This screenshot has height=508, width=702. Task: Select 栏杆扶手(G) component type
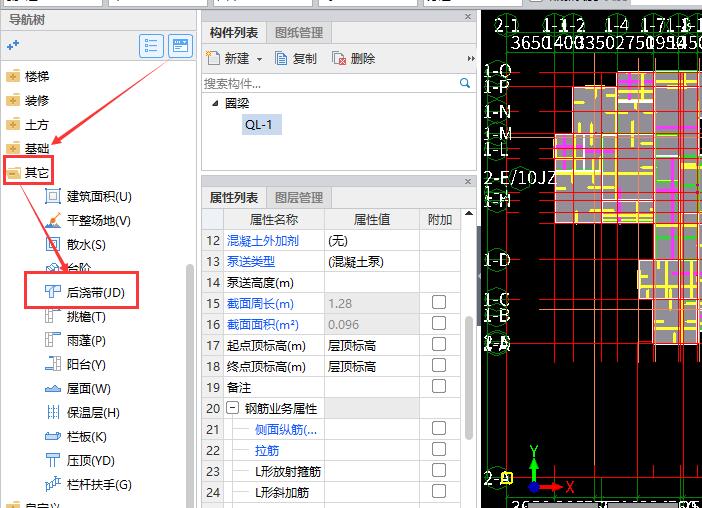(x=99, y=485)
